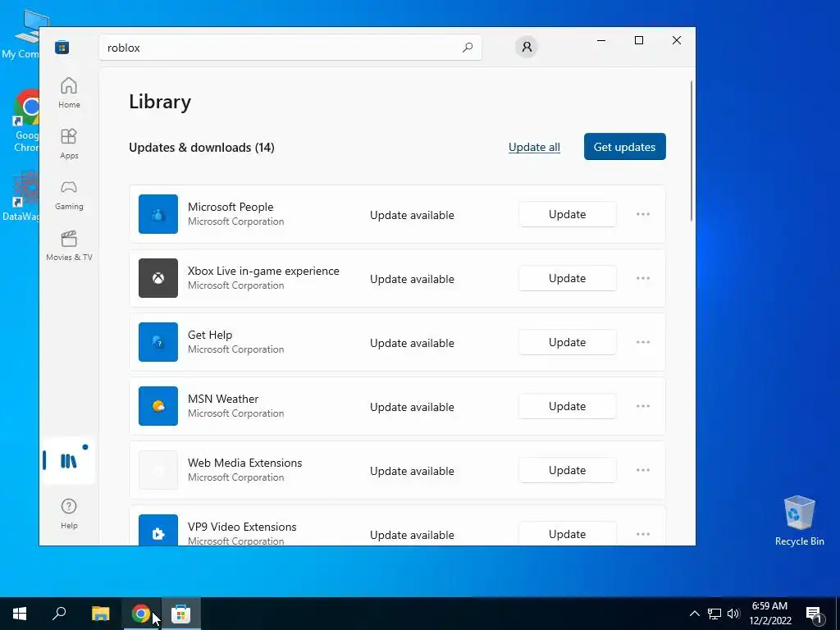Viewport: 840px width, 630px height.
Task: Show hidden system tray icons
Action: (694, 614)
